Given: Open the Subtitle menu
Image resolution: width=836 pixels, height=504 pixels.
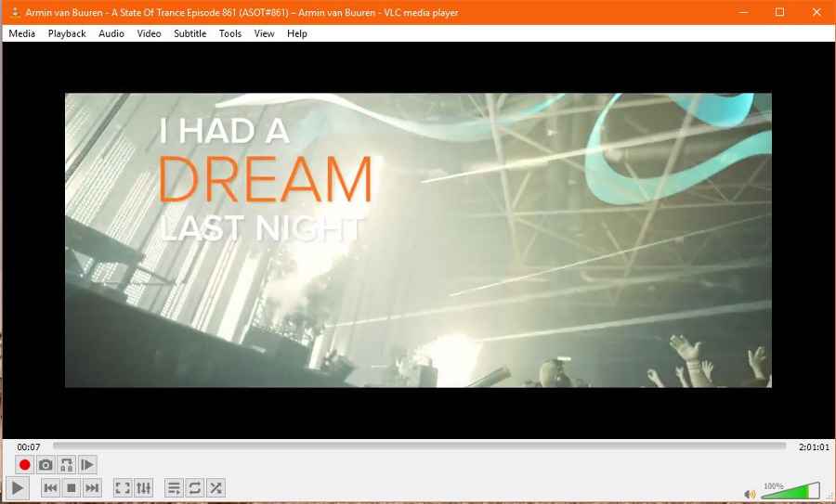Looking at the screenshot, I should tap(189, 33).
